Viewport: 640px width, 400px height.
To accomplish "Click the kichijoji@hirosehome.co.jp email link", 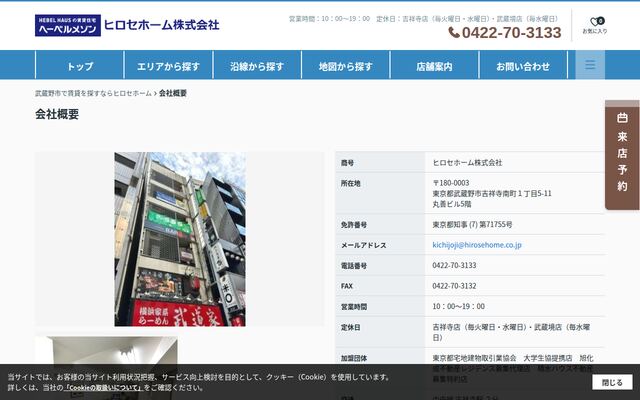I will click(477, 245).
